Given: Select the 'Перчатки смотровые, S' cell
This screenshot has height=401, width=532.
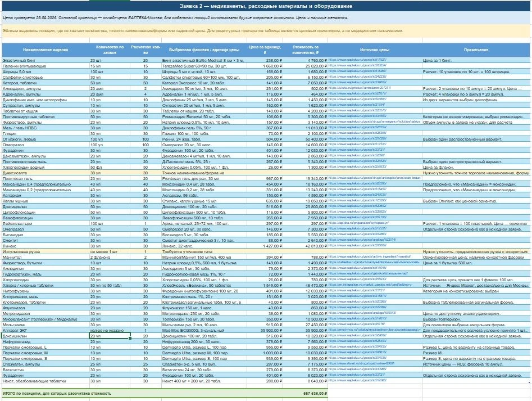Looking at the screenshot, I should click(x=46, y=359).
